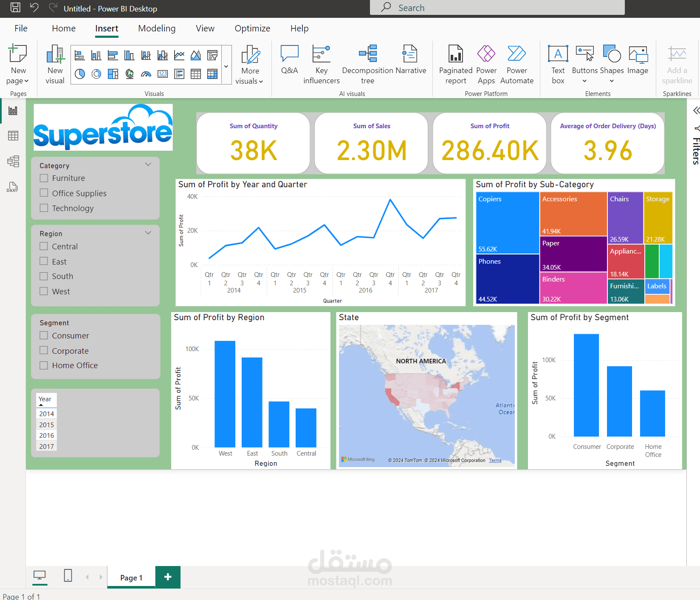Collapse the Region slicer chevron
Image resolution: width=700 pixels, height=600 pixels.
tap(148, 233)
